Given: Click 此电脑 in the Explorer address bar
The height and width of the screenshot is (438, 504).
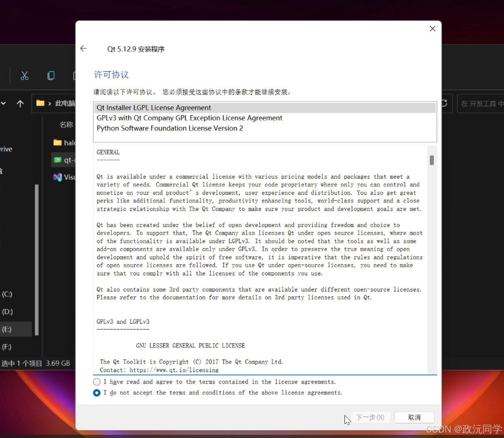Looking at the screenshot, I should tap(65, 103).
